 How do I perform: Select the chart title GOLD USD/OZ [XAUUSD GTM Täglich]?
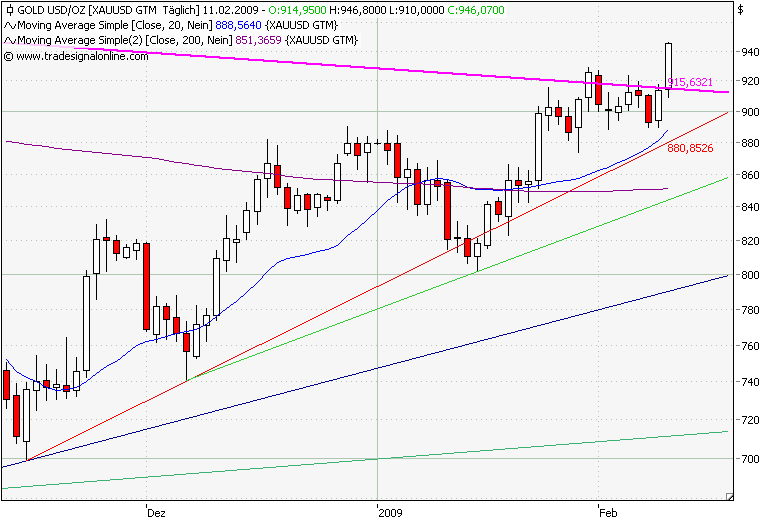coord(109,10)
